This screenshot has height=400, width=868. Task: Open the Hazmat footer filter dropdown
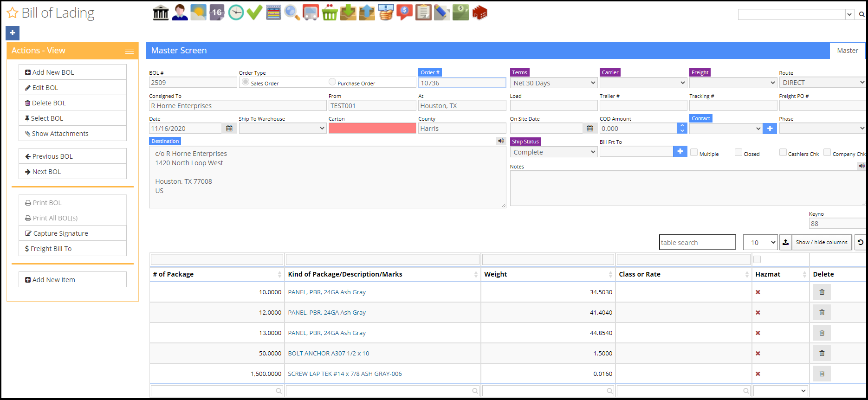pyautogui.click(x=781, y=391)
